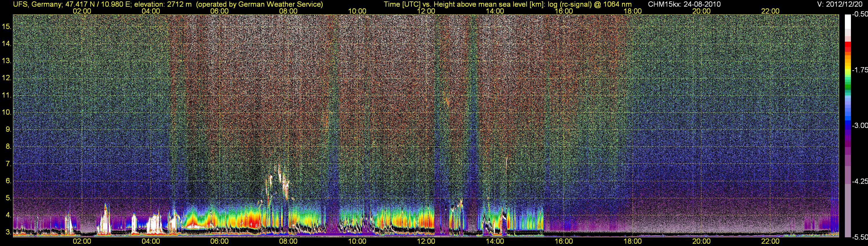Select the 12:00 label on the top time axis
Screen dimensions: 868x246
click(x=426, y=11)
